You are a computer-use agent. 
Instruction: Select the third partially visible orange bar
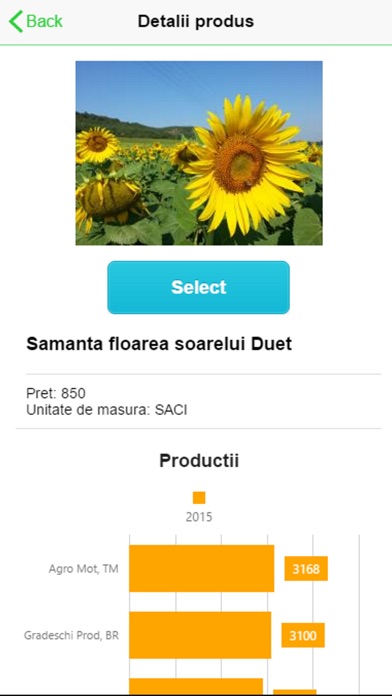(x=196, y=687)
